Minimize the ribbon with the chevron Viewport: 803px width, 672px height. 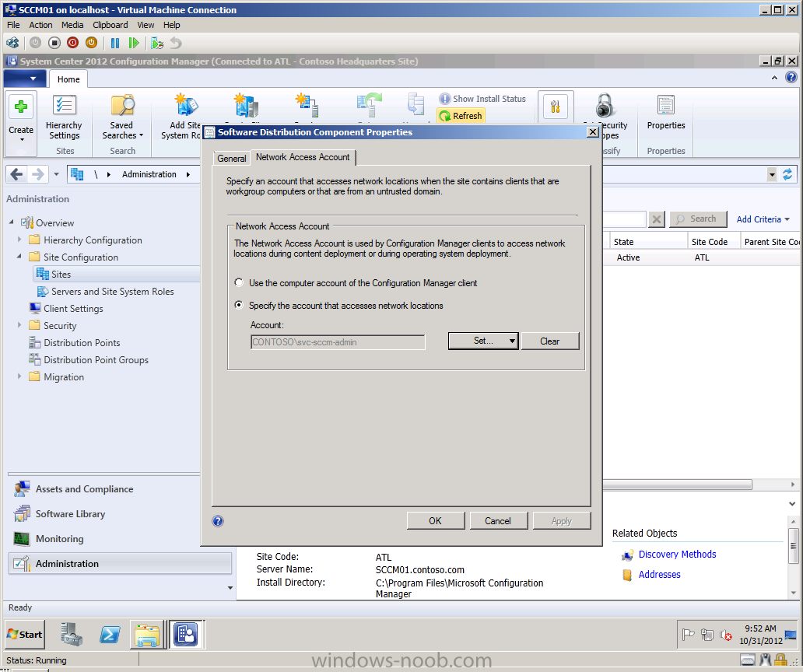pos(774,78)
